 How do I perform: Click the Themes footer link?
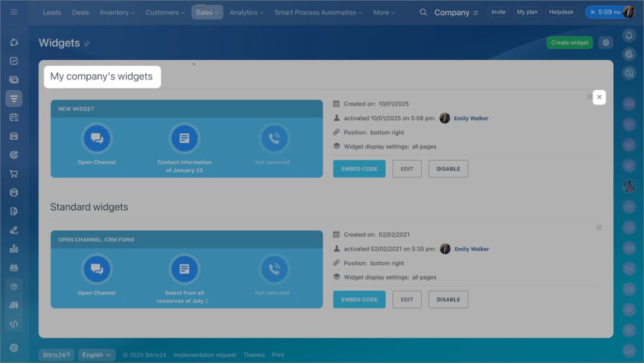click(254, 355)
